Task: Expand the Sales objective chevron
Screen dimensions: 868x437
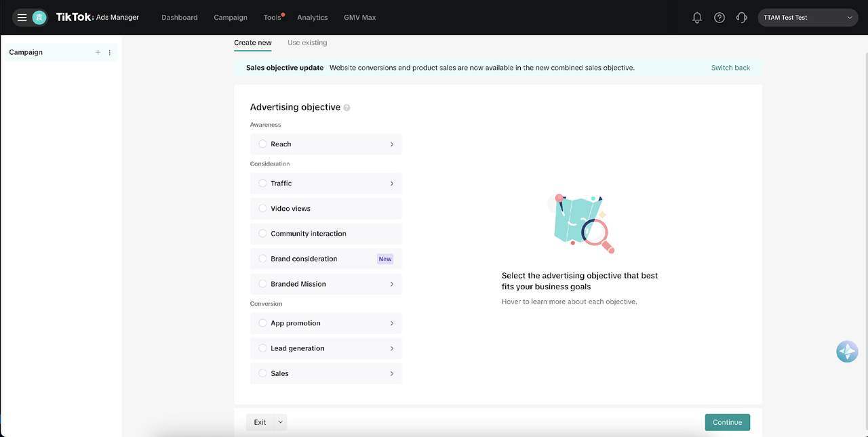Action: tap(391, 373)
